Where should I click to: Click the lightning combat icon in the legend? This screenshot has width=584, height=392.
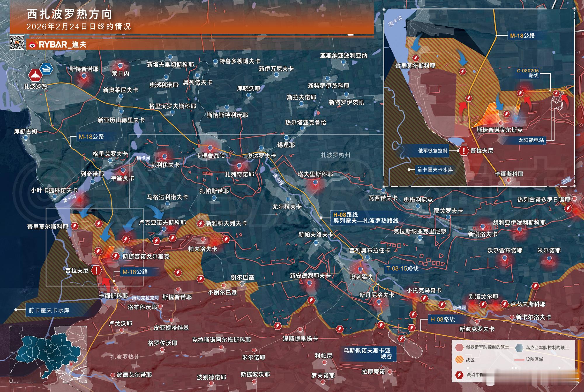coord(459,375)
